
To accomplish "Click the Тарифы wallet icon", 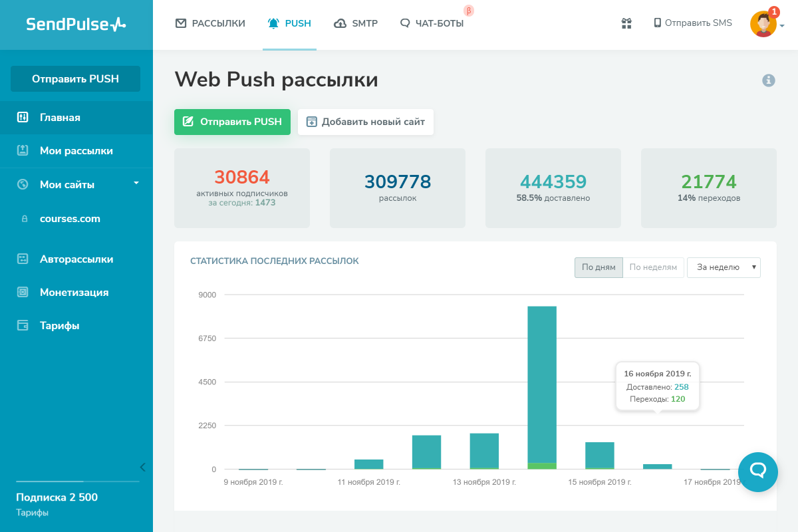I will click(x=23, y=326).
